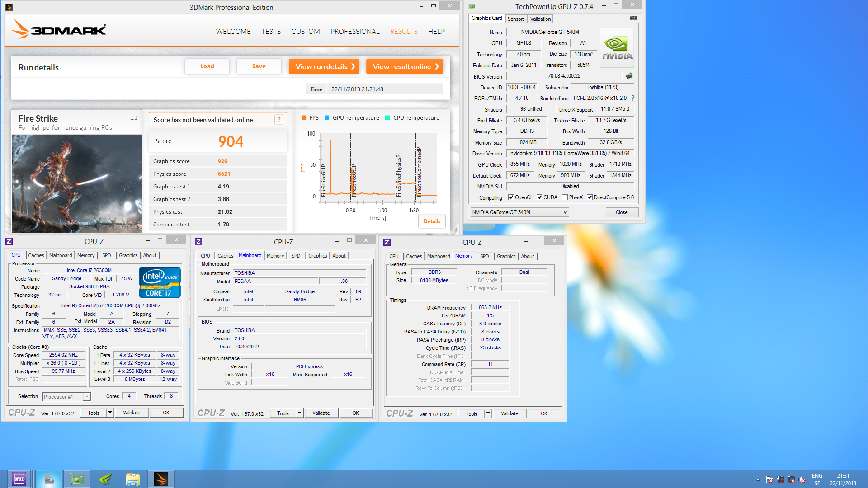This screenshot has height=488, width=868.
Task: Click the Core Speed value 2594.02 MHz
Action: (x=63, y=355)
